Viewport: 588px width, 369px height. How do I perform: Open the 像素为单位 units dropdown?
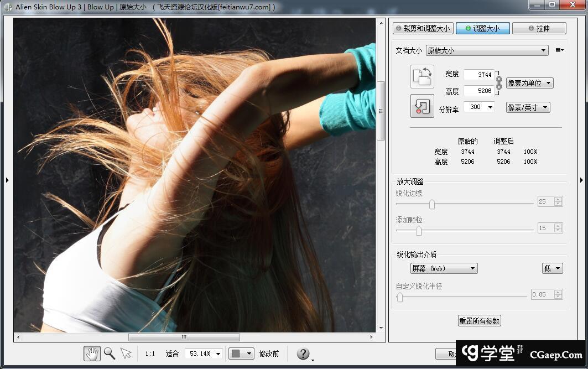pyautogui.click(x=529, y=83)
